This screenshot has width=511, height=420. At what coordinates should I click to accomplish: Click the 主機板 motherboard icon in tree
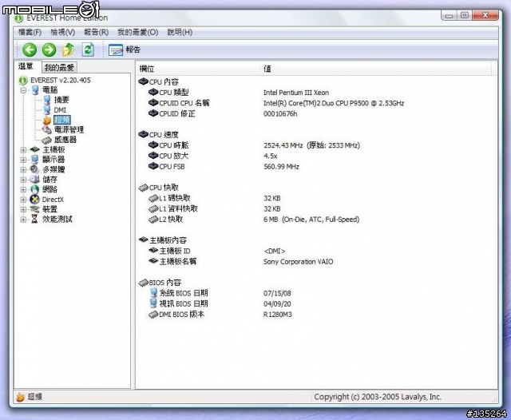35,149
